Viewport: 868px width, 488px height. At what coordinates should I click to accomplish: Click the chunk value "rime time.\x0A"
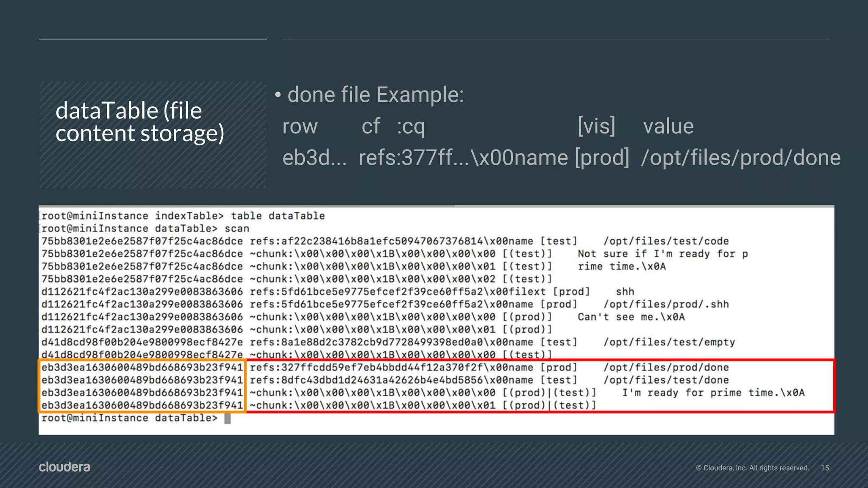(x=622, y=266)
